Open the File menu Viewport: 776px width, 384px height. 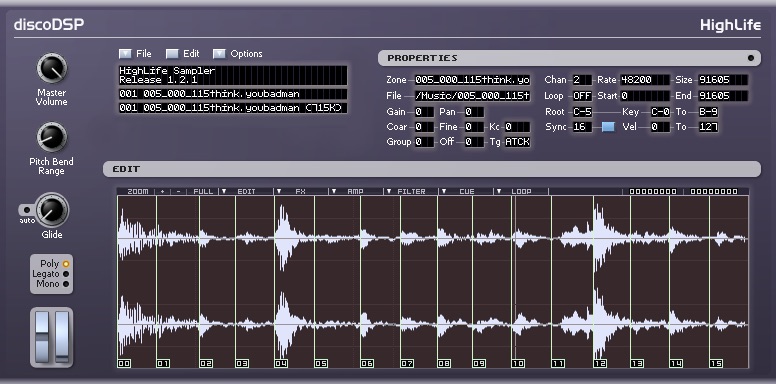[135, 53]
